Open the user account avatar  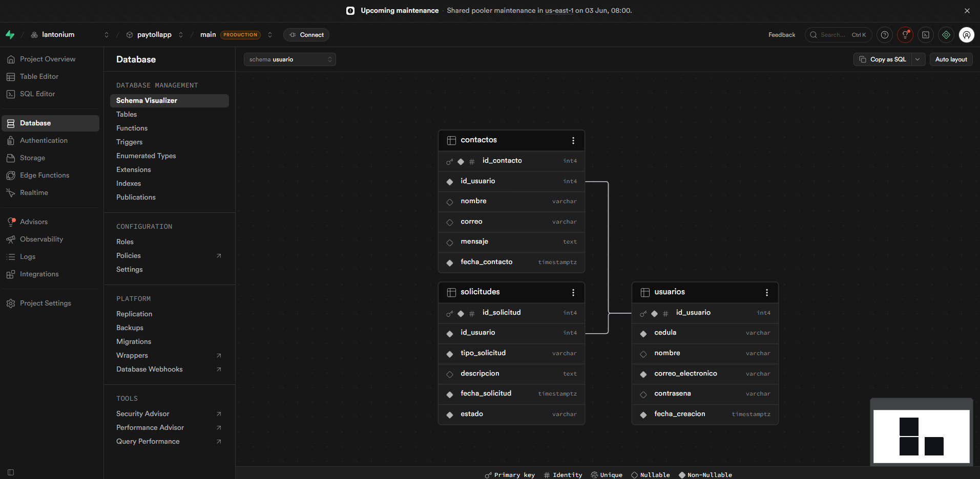point(967,35)
